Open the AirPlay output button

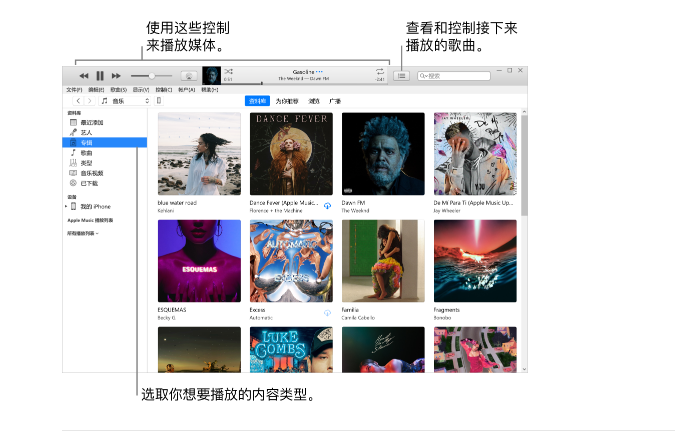click(x=189, y=76)
